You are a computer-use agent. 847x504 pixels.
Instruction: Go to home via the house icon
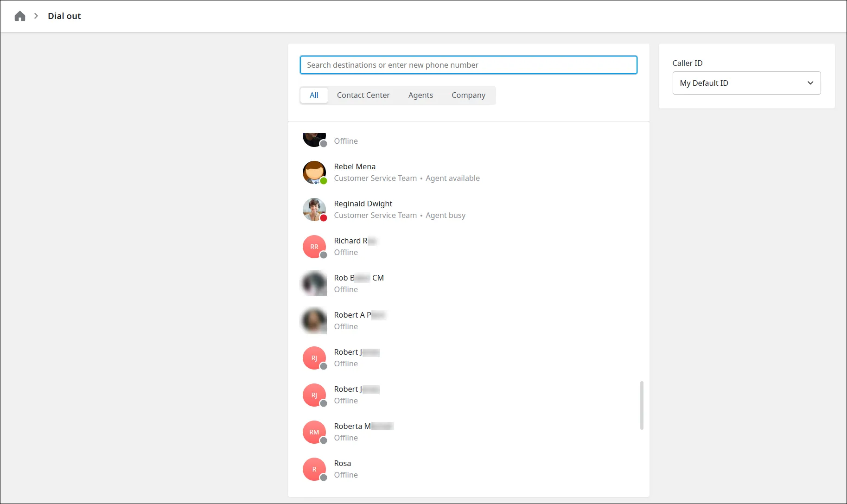pos(19,16)
